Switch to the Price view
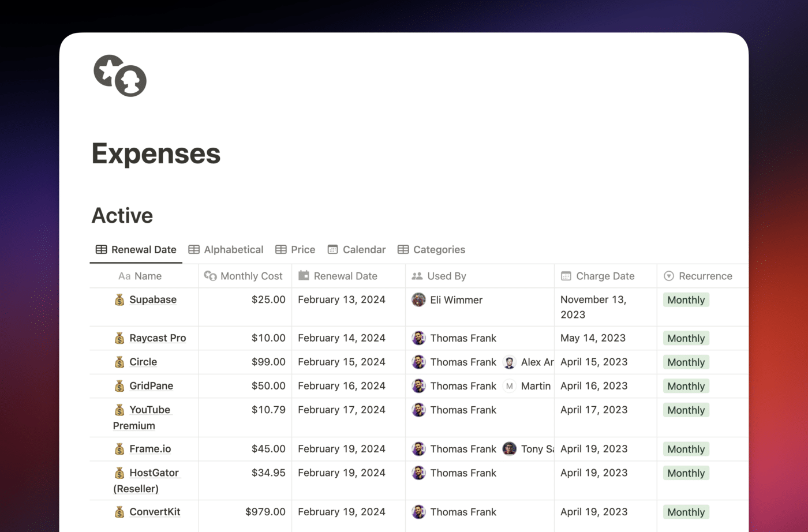 (x=302, y=249)
